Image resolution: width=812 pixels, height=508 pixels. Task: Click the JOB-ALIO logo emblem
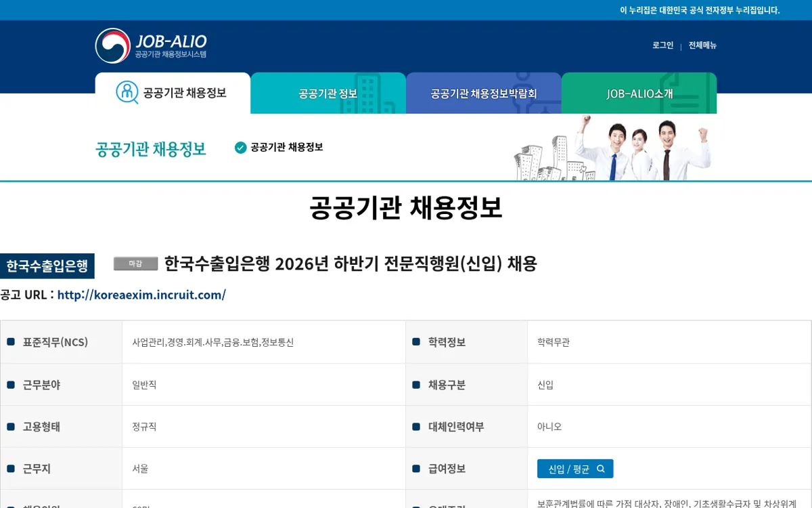113,45
